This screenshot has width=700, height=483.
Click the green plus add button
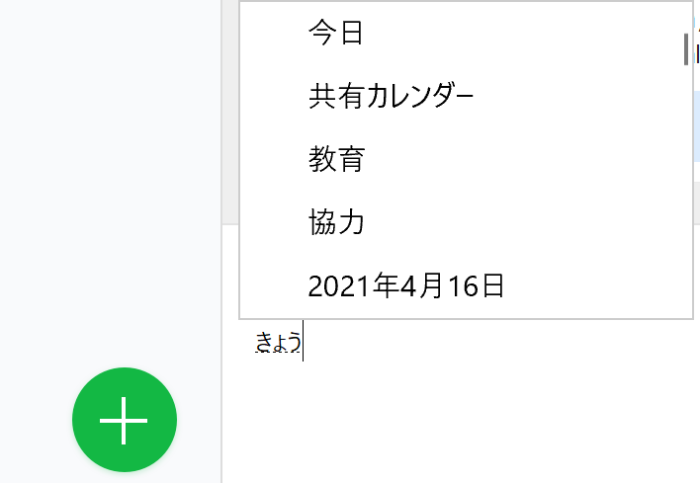[125, 420]
